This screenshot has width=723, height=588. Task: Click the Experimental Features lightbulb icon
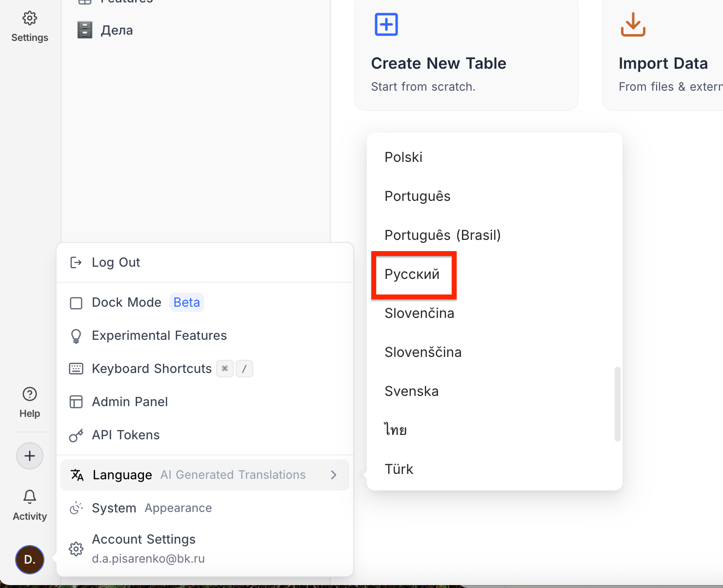[x=76, y=336]
